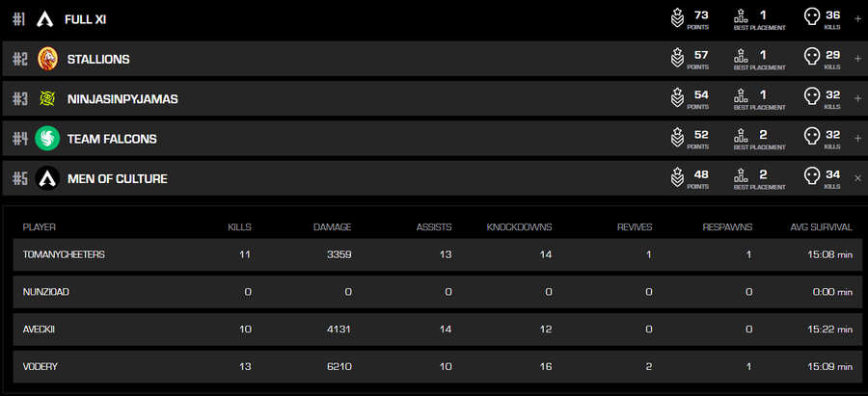
Task: Click the STALLIONS team name
Action: [x=98, y=59]
